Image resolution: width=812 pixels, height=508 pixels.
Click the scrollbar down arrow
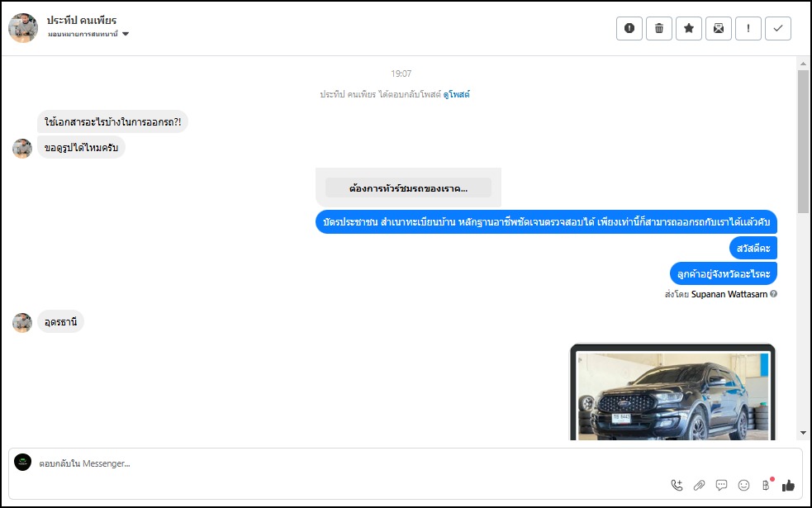[x=803, y=433]
